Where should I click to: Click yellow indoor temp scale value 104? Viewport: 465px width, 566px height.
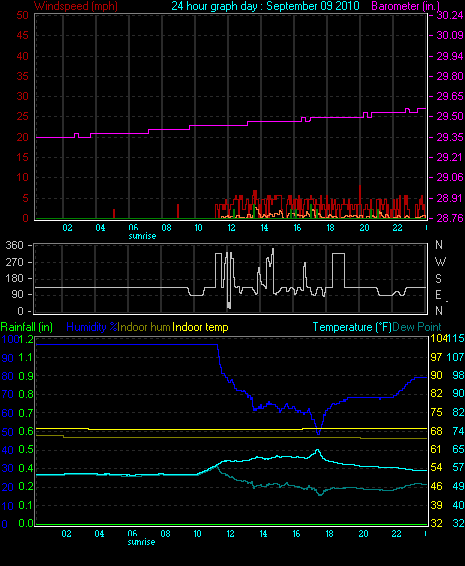[438, 339]
